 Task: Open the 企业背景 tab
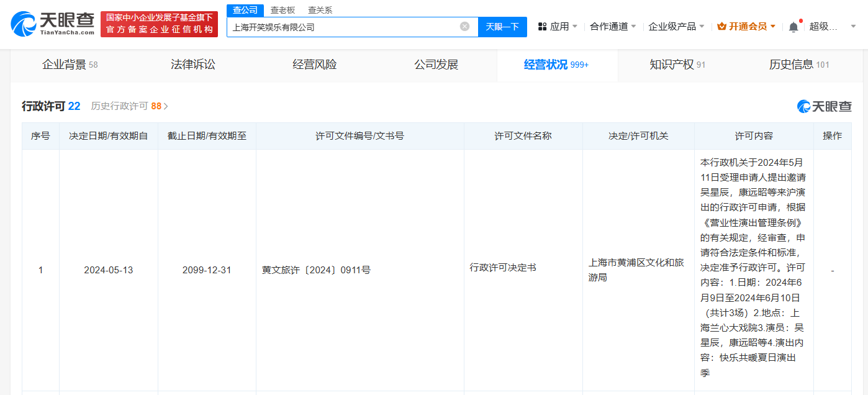[70, 65]
